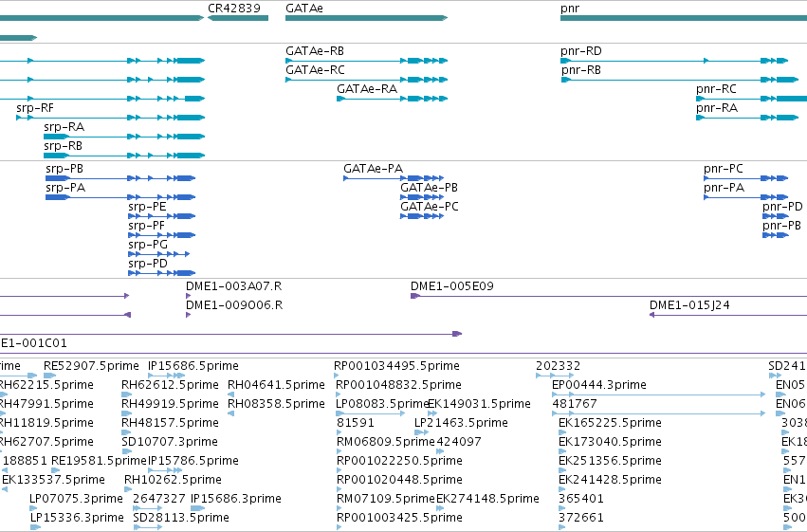Select the pnr gene span bar
The width and height of the screenshot is (807, 532).
684,18
